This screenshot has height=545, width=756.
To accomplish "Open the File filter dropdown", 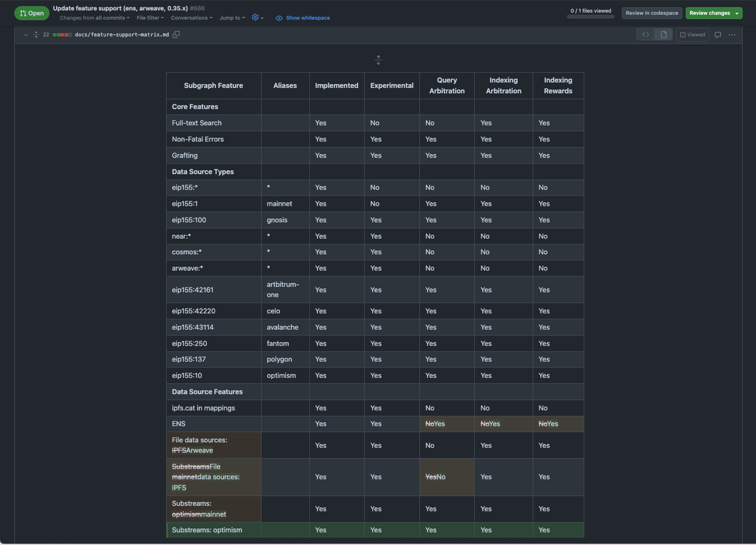I will pos(150,18).
